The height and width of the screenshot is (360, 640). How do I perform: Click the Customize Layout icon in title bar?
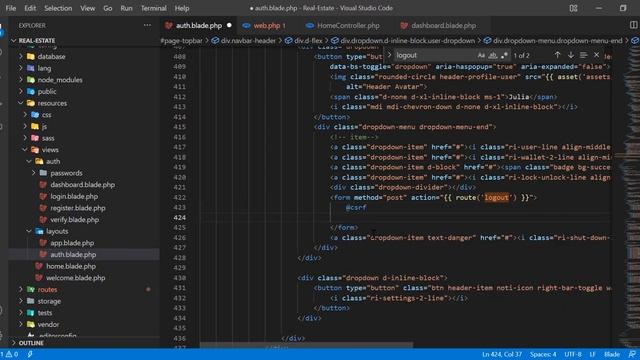pyautogui.click(x=573, y=8)
